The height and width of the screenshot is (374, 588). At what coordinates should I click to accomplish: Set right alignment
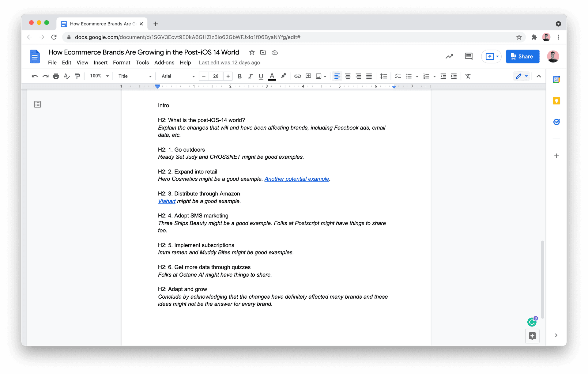tap(358, 76)
